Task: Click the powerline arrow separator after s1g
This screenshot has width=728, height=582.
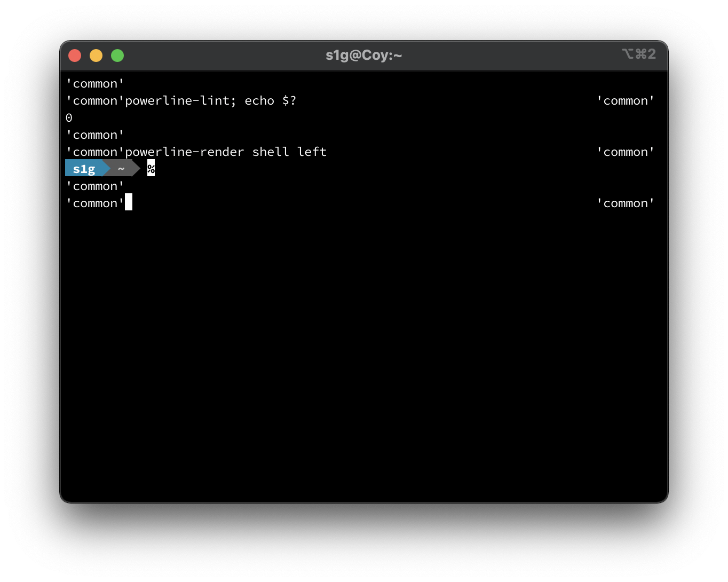Action: [x=107, y=168]
